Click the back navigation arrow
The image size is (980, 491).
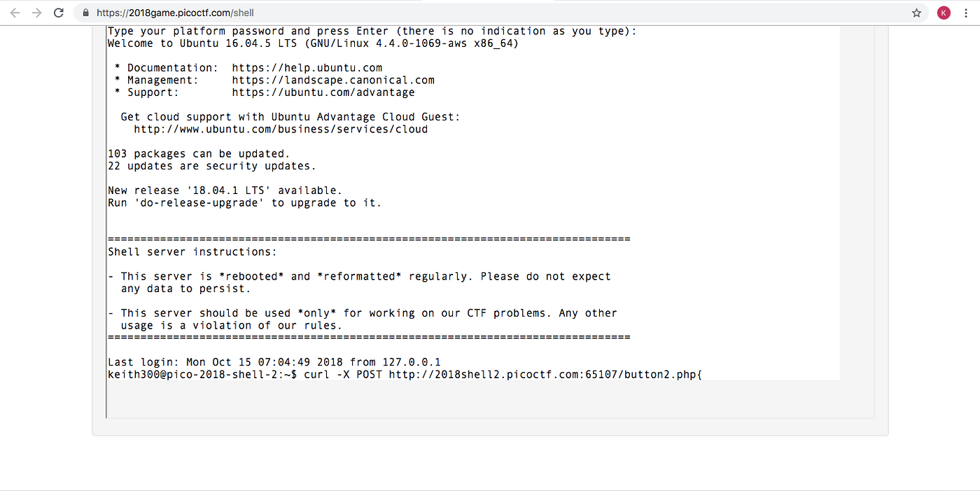pos(15,12)
